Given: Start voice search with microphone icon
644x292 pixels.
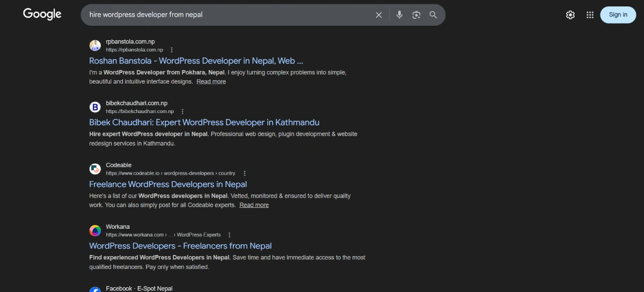Looking at the screenshot, I should click(399, 15).
